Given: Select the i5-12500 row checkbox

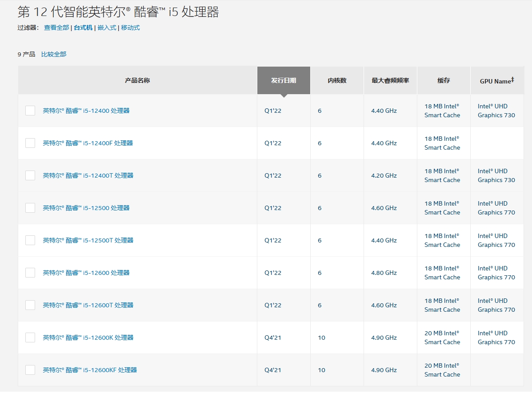Looking at the screenshot, I should (x=30, y=207).
